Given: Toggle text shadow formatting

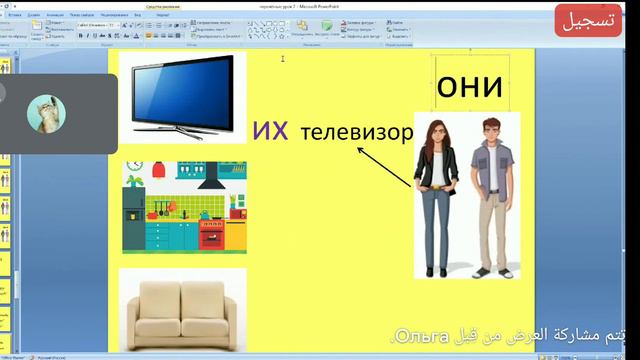Looking at the screenshot, I should click(109, 36).
